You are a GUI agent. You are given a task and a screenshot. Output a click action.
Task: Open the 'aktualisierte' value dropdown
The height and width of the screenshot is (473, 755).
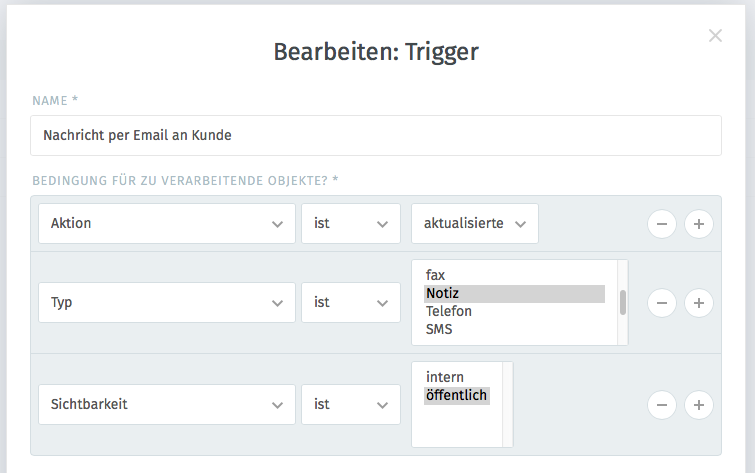click(x=475, y=223)
